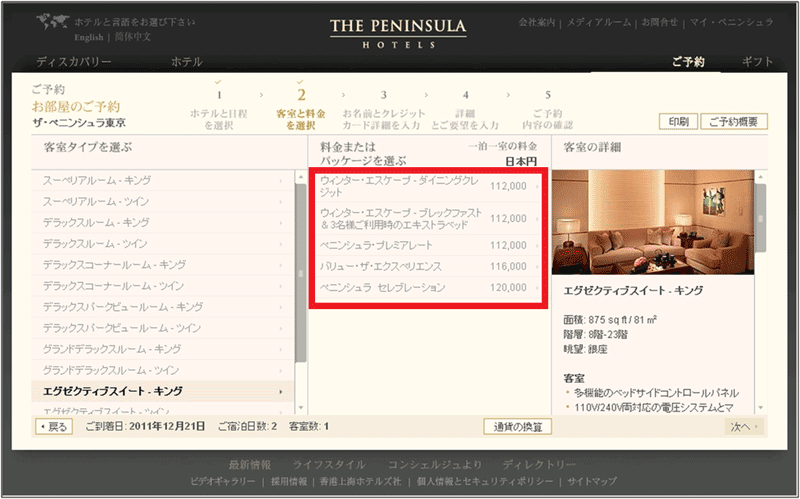The width and height of the screenshot is (800, 499).
Task: Click room type list scroll up arrow
Action: (x=301, y=177)
